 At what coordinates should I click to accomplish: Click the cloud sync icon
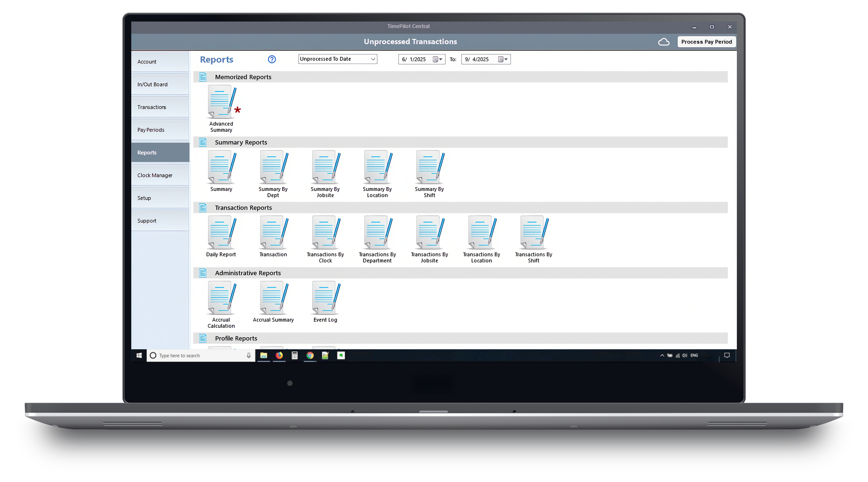663,42
